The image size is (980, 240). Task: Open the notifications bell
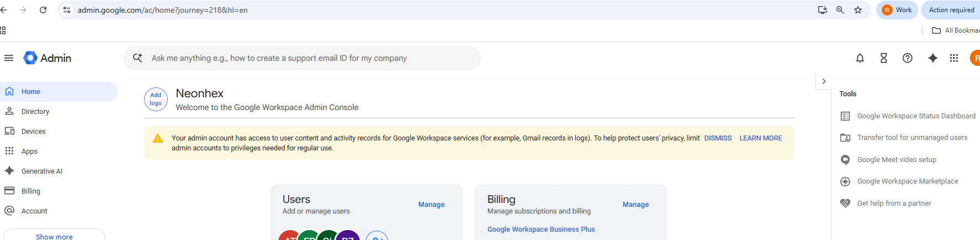pos(860,58)
